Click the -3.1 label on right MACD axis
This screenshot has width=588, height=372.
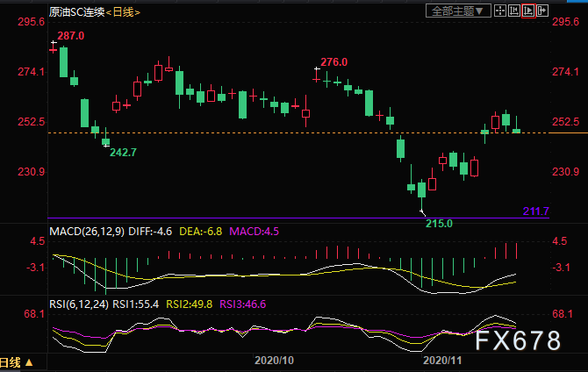point(561,267)
